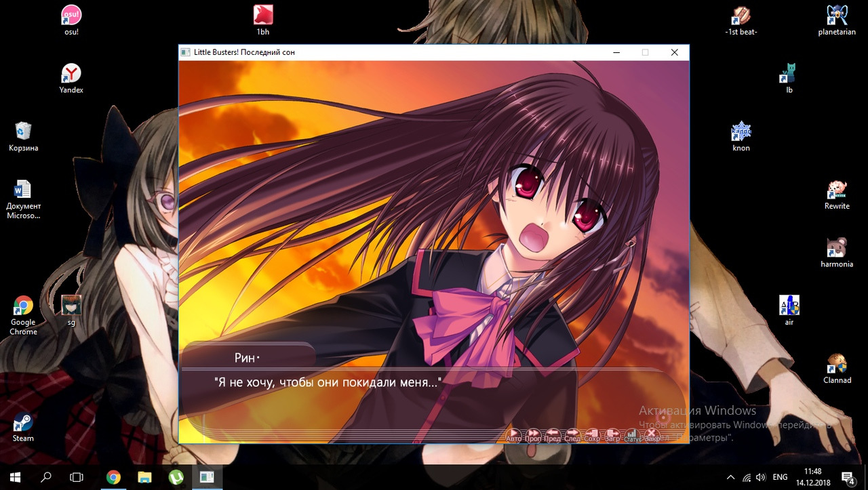Toggle text skipping with the Проп button
The width and height of the screenshot is (868, 490).
tap(534, 434)
